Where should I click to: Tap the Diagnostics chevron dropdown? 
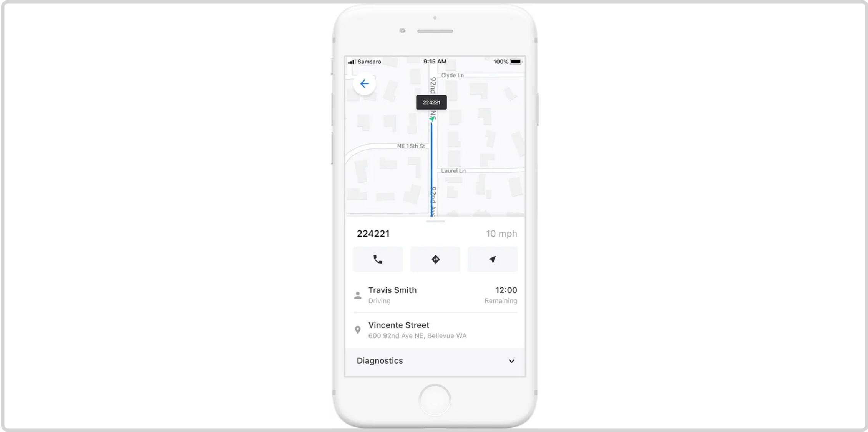tap(510, 361)
